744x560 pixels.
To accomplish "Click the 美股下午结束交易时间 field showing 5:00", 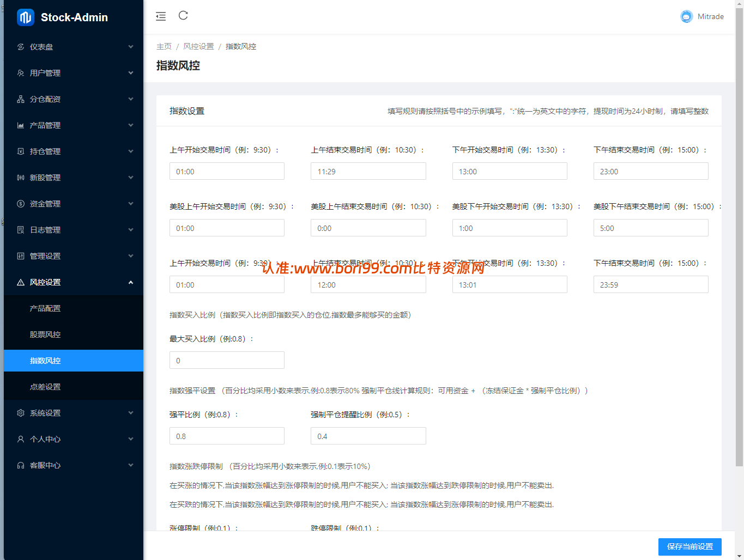I will pyautogui.click(x=651, y=228).
